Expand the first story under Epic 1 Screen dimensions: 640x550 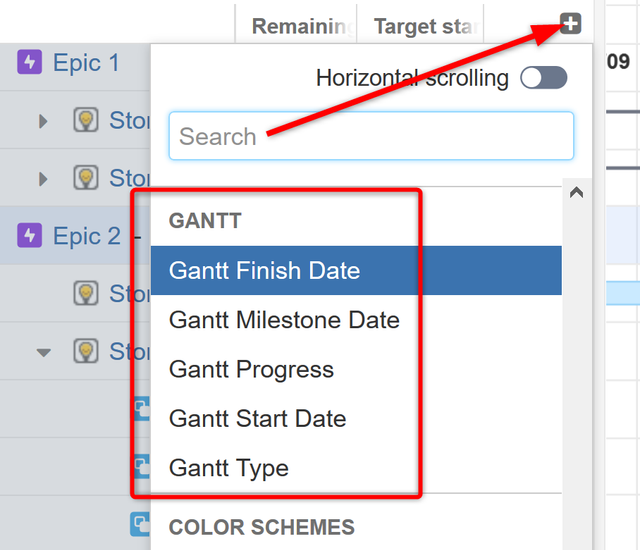pos(43,121)
